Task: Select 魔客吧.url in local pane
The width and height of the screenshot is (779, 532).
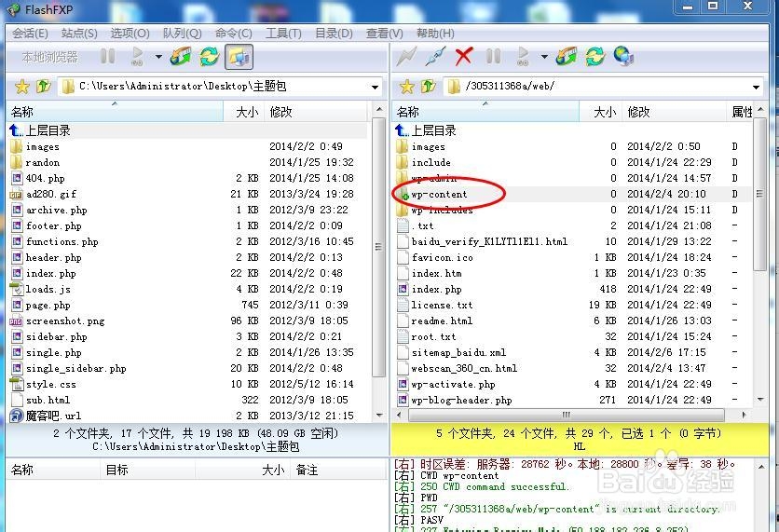Action: pyautogui.click(x=188, y=416)
